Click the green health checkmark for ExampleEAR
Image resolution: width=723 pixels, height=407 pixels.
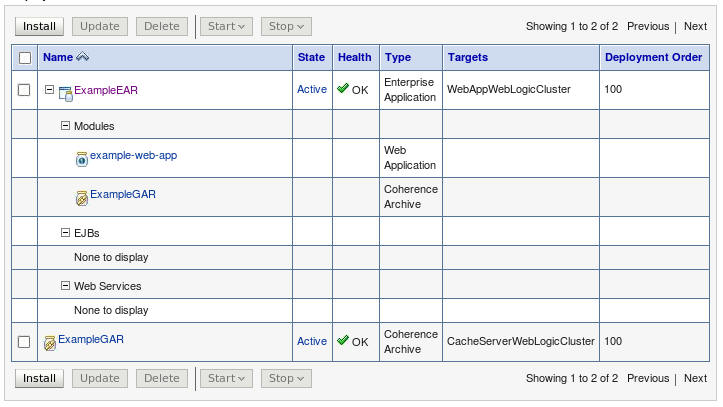(343, 89)
